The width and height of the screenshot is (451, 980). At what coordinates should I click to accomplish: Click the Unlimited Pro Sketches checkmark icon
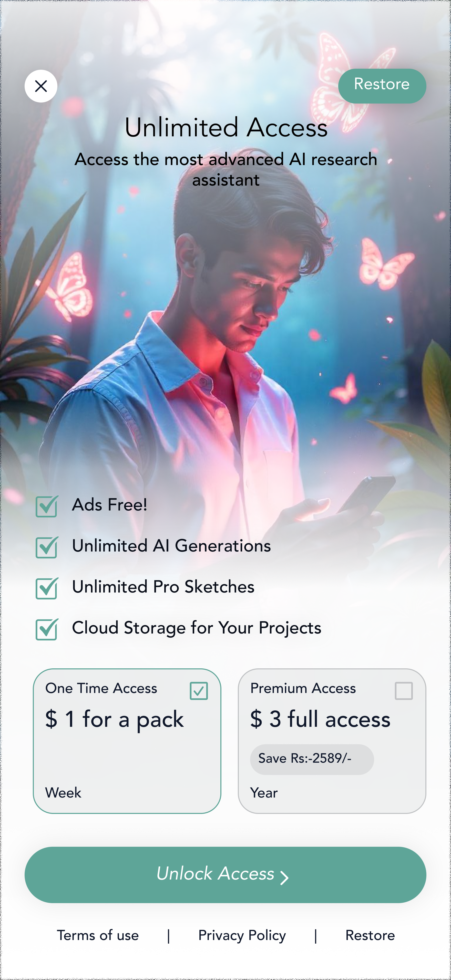tap(47, 588)
